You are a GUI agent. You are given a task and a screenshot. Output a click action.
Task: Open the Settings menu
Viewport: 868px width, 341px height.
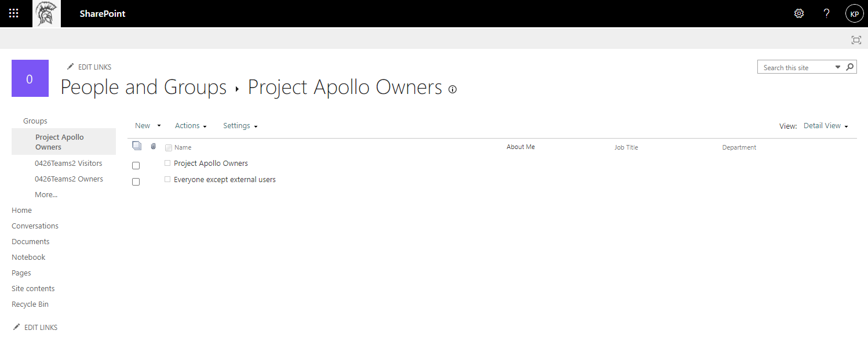(240, 126)
